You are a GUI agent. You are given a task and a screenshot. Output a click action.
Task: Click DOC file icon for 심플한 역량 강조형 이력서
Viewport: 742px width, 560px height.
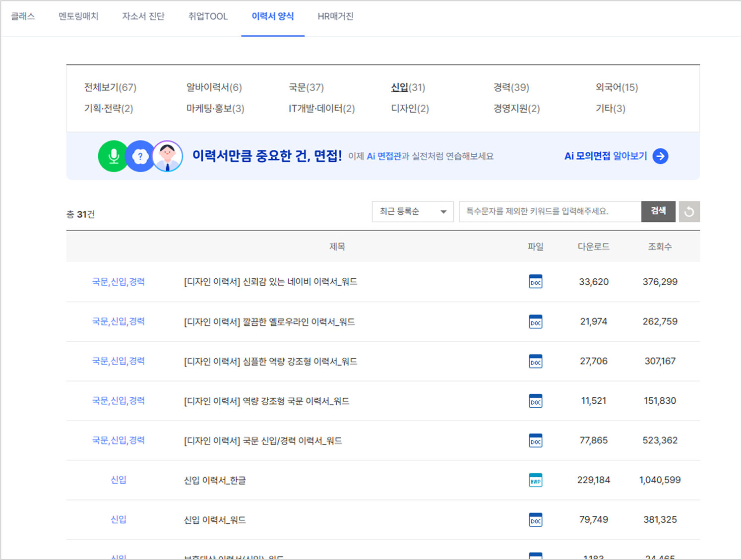tap(536, 361)
